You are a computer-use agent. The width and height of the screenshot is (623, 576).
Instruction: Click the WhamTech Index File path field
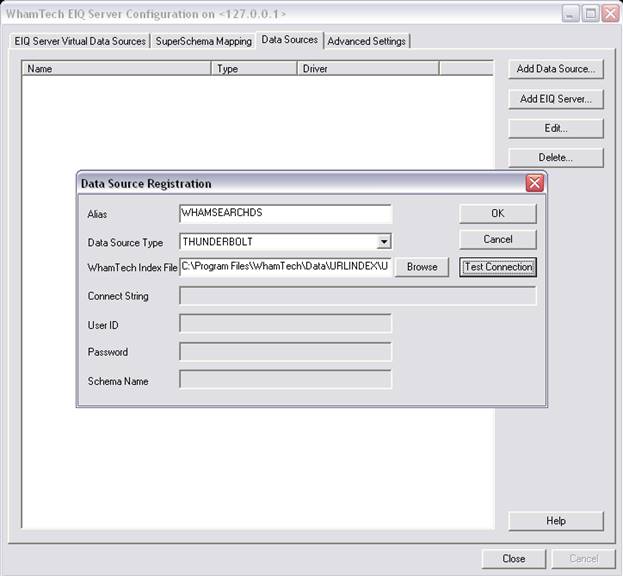[x=285, y=267]
